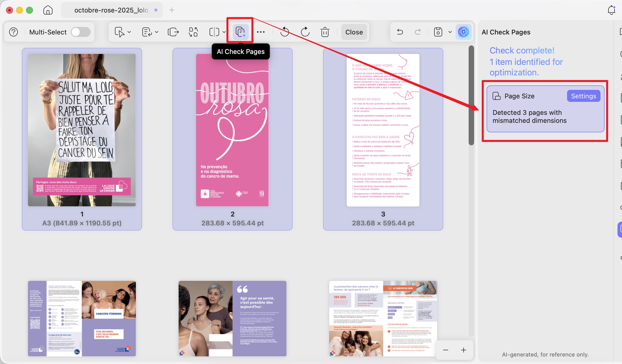Toggle the Multi-Select switch
The width and height of the screenshot is (622, 364).
[81, 32]
